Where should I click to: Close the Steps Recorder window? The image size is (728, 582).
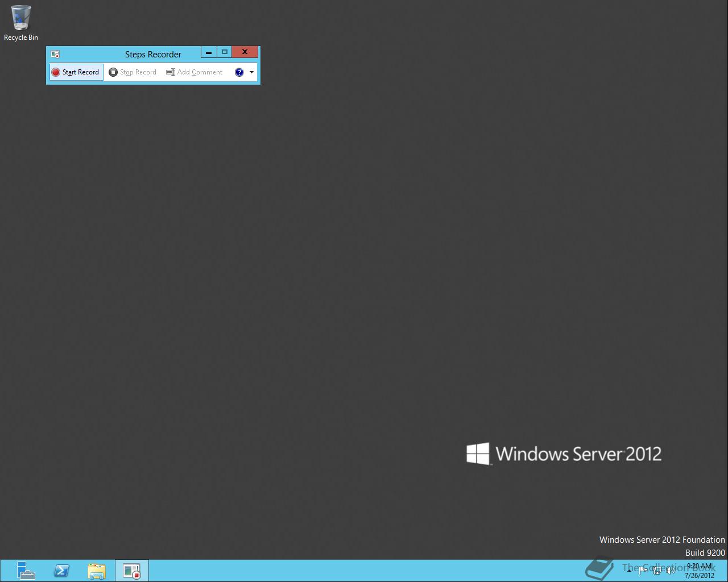point(245,52)
